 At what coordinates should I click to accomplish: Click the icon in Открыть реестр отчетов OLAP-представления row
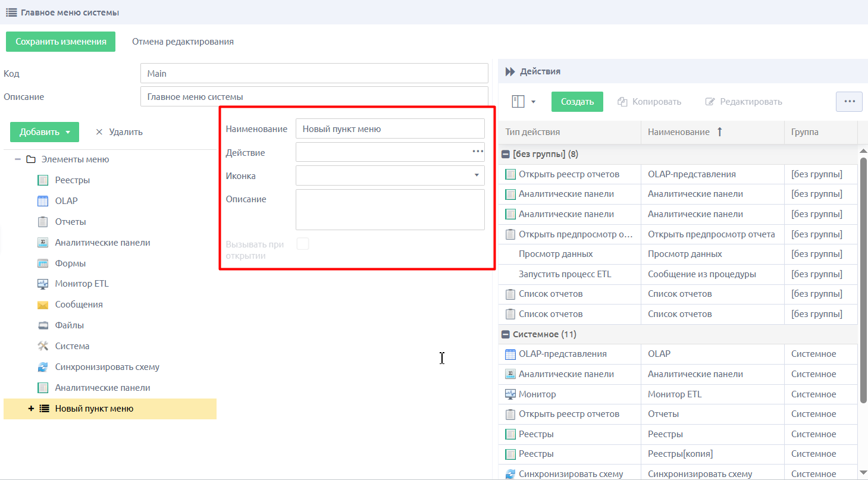(510, 174)
